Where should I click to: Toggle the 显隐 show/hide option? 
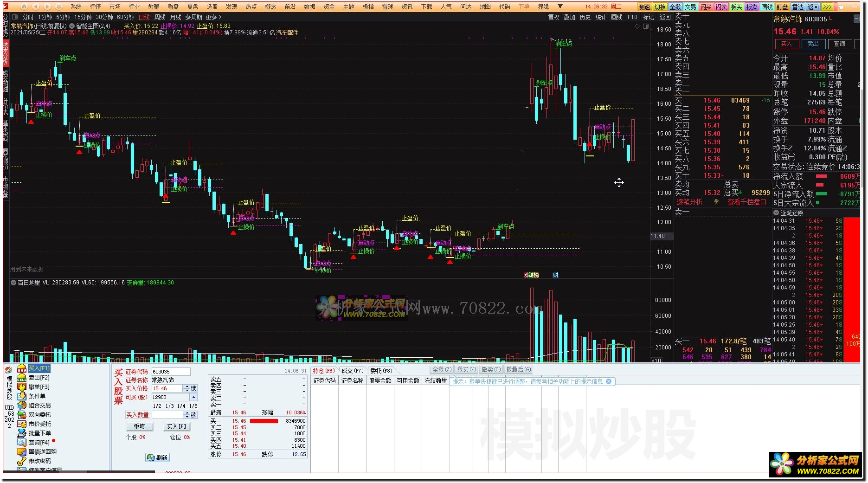(x=543, y=6)
